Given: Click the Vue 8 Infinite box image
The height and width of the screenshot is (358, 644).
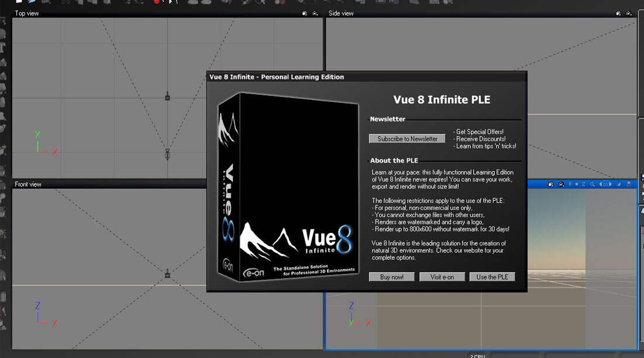Looking at the screenshot, I should coord(288,187).
